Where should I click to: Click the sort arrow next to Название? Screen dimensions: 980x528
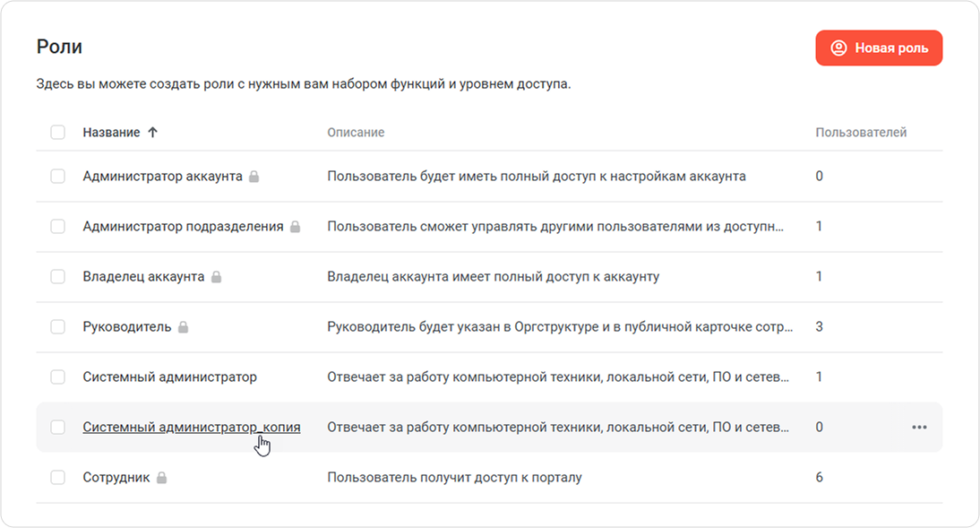pyautogui.click(x=153, y=132)
